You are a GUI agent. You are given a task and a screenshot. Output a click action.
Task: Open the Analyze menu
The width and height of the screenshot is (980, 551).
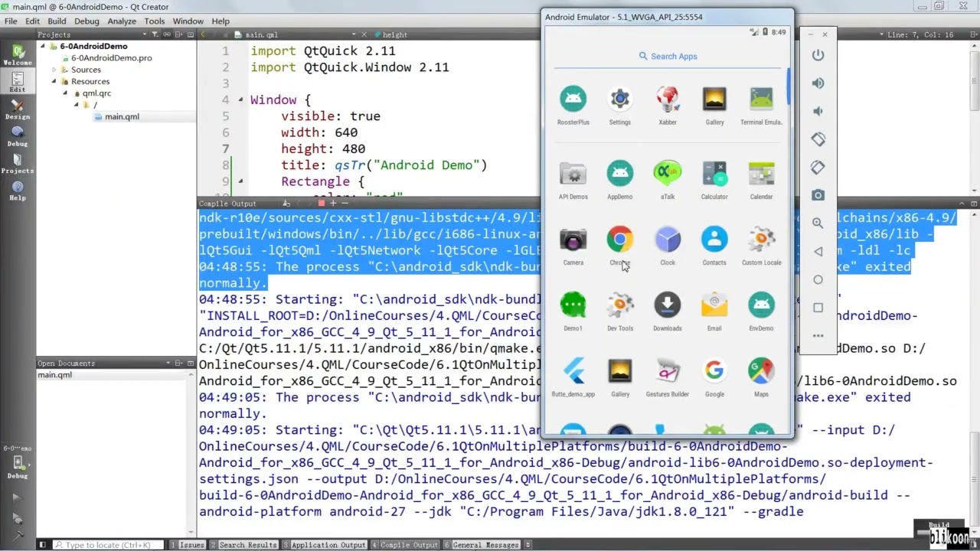[122, 21]
